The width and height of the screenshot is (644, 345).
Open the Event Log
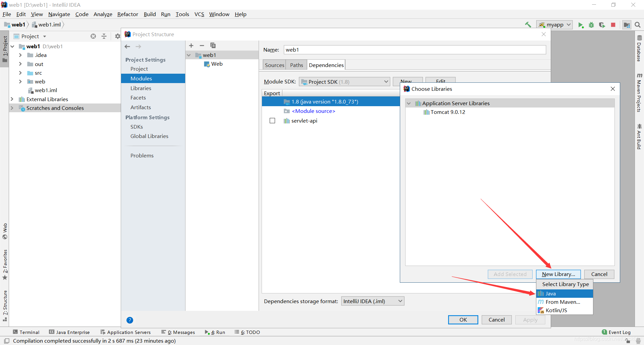pyautogui.click(x=616, y=332)
